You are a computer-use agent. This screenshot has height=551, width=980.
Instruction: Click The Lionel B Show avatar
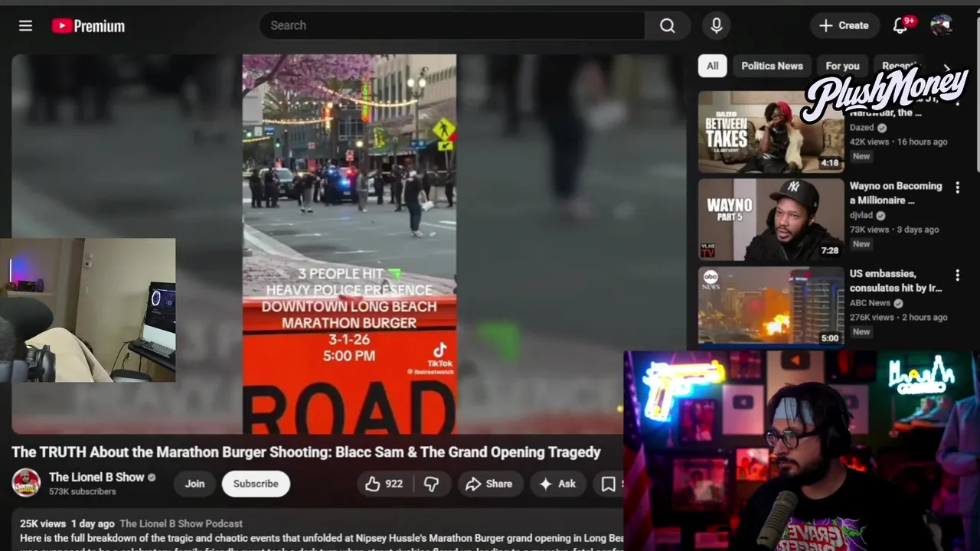pos(26,483)
